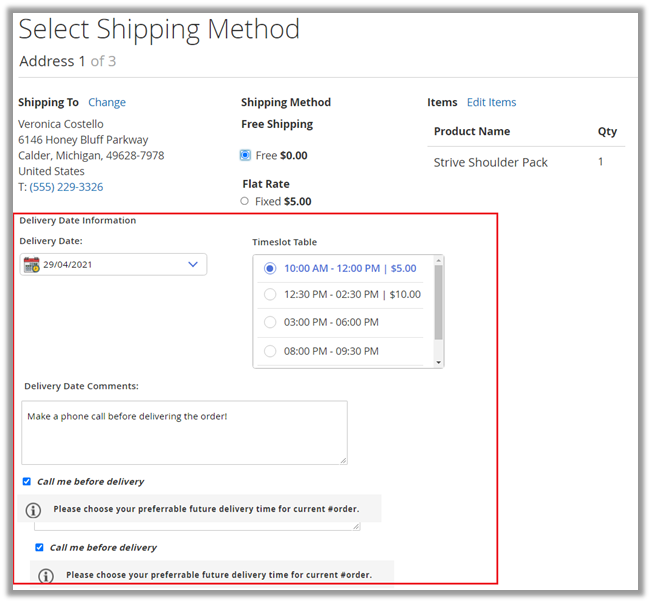This screenshot has width=651, height=603.
Task: Open the Edit Items link
Action: 491,102
